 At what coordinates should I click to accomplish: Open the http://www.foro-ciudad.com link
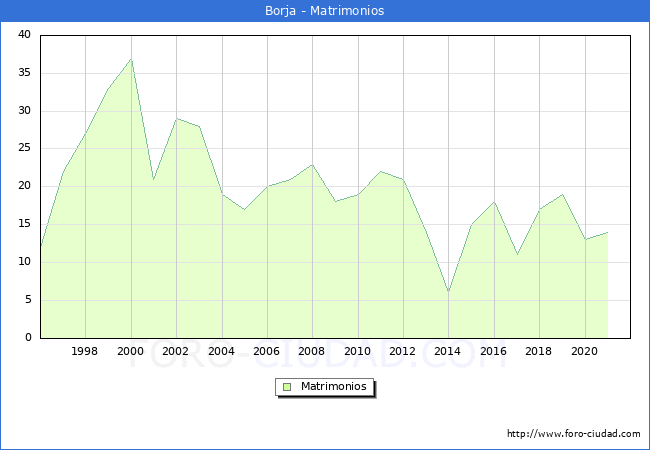click(574, 434)
